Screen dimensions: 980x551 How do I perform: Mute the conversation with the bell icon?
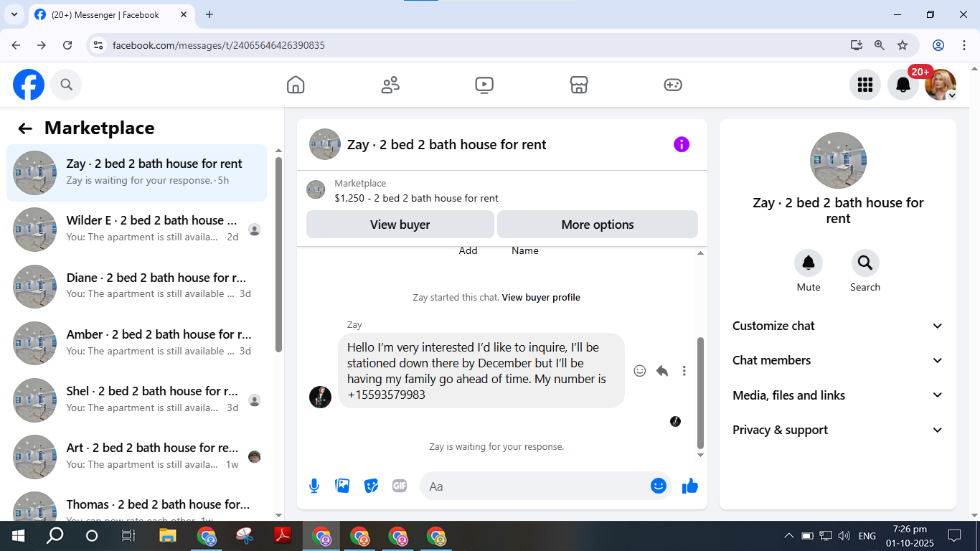tap(809, 263)
